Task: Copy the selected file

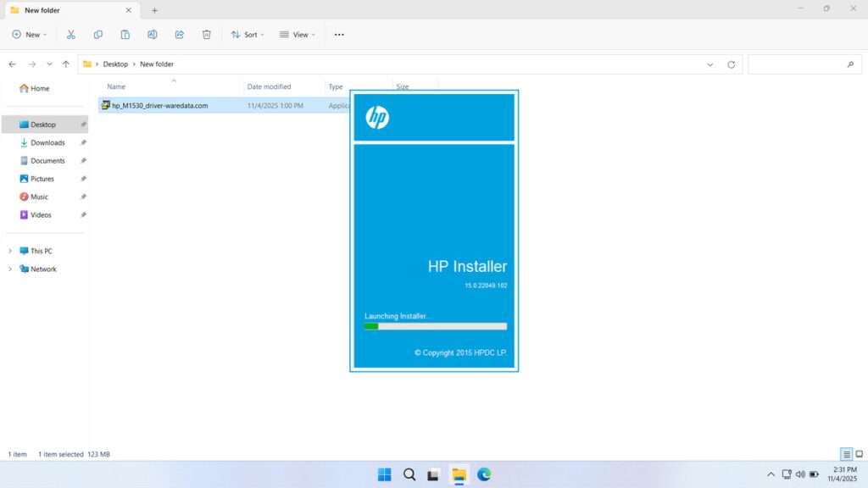Action: pyautogui.click(x=98, y=34)
